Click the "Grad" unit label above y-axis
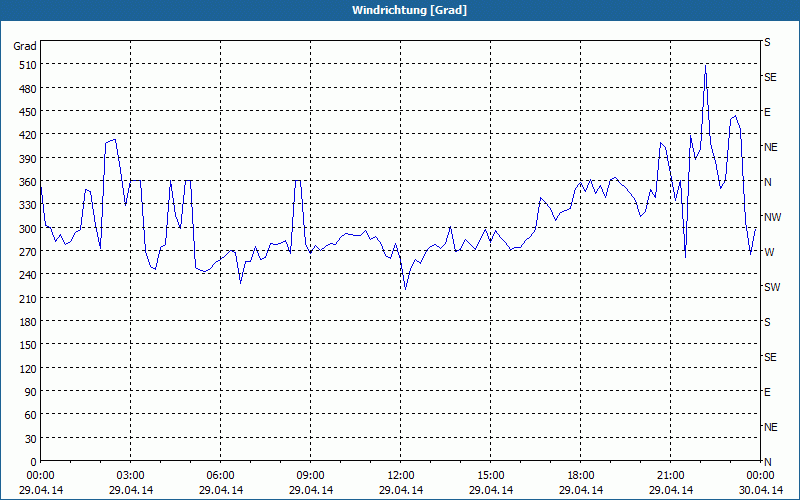The image size is (800, 500). click(25, 46)
